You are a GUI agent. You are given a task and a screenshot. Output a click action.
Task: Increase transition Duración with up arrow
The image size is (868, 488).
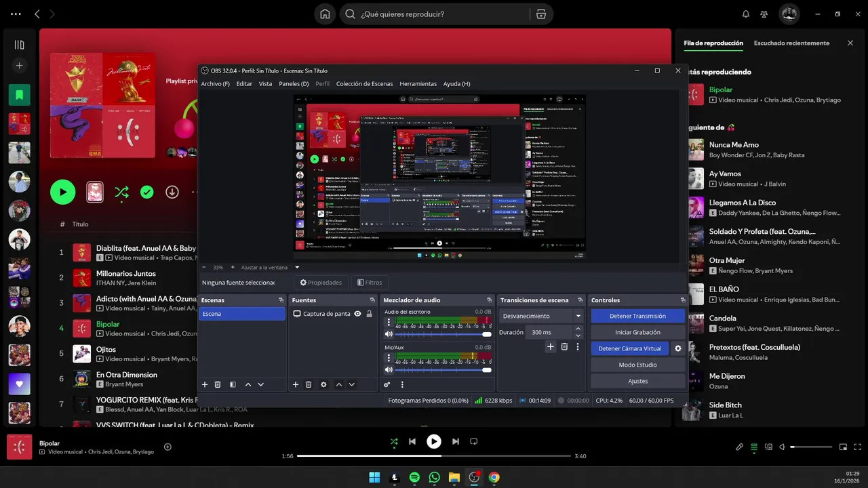click(x=578, y=329)
